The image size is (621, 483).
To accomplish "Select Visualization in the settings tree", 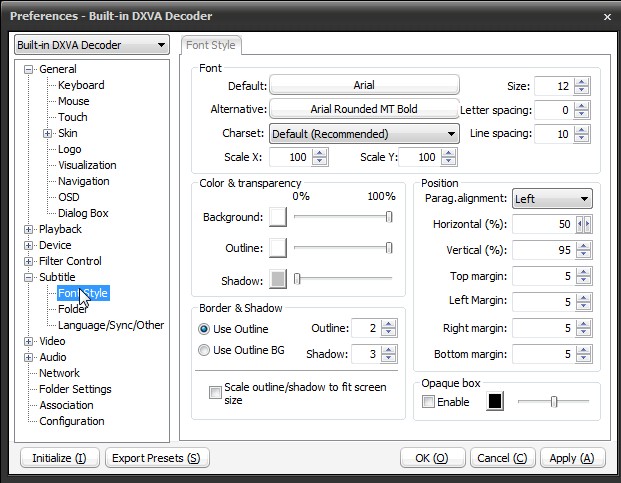I will click(x=87, y=165).
